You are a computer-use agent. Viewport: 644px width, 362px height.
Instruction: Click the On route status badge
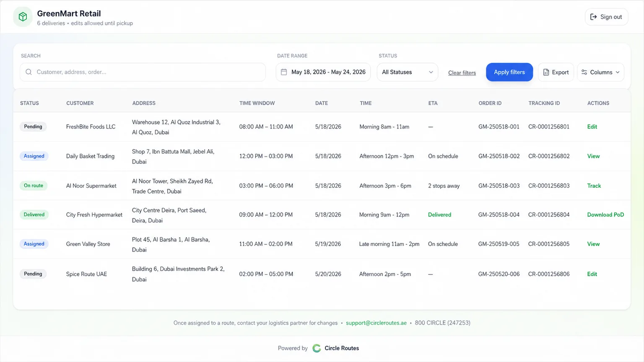click(x=34, y=186)
